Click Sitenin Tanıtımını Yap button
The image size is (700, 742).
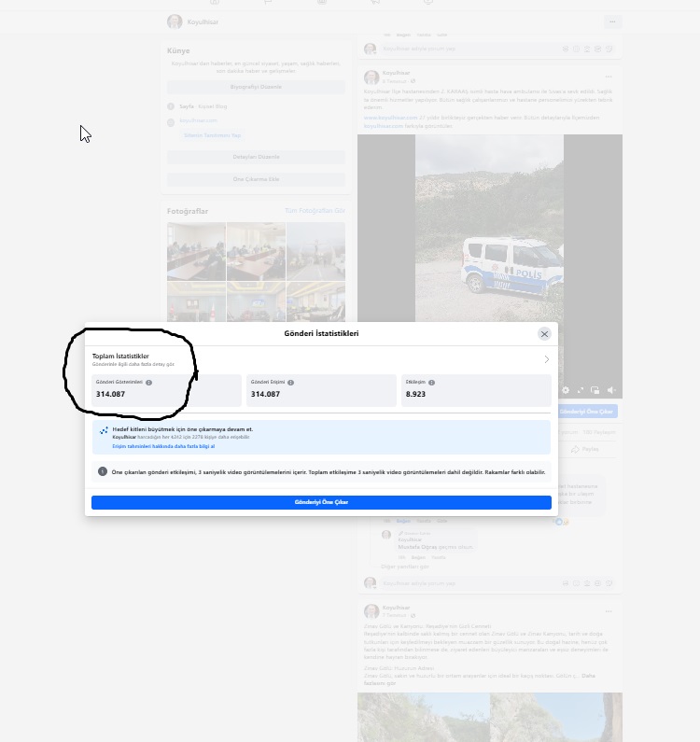212,135
